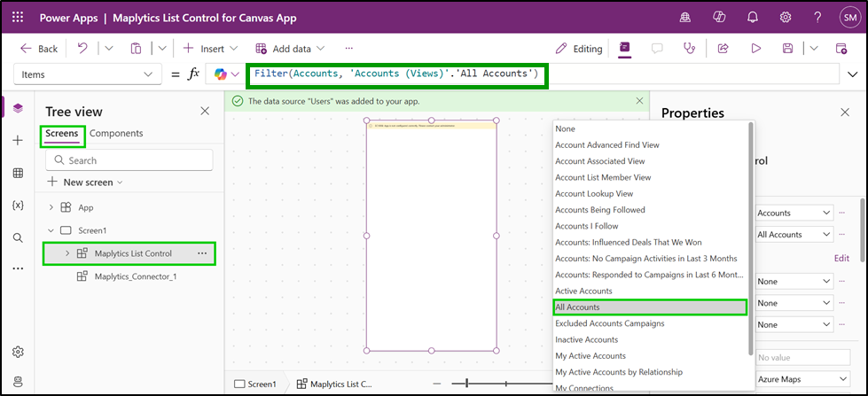Click the Tree view search box
Image resolution: width=868 pixels, height=396 pixels.
pos(129,160)
